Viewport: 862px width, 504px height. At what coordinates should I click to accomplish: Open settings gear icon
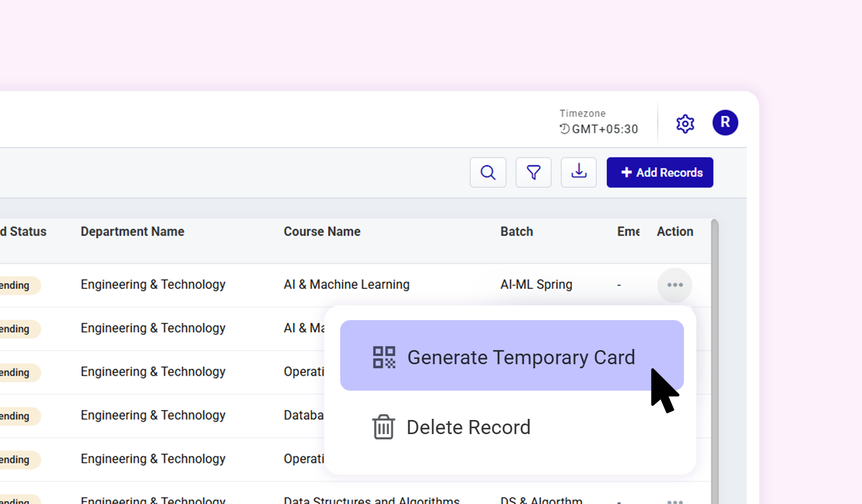[685, 124]
